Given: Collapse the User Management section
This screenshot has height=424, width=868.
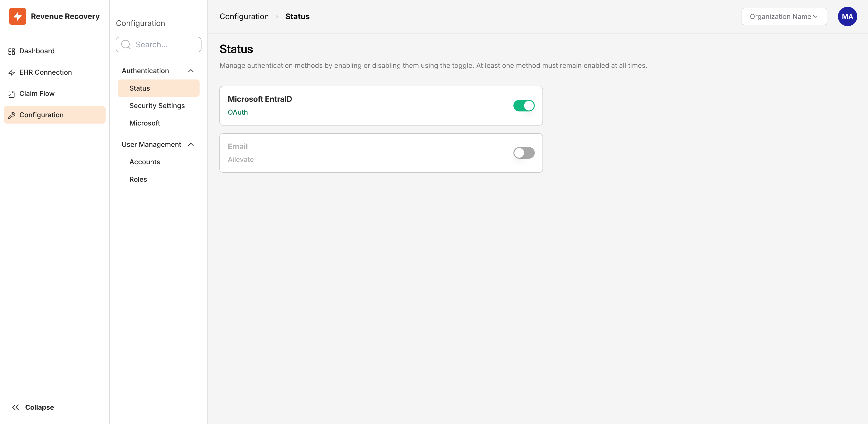Looking at the screenshot, I should point(191,144).
